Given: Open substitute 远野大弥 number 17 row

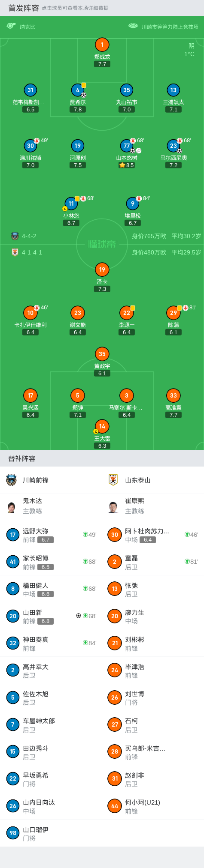Looking at the screenshot, I should 51,535.
